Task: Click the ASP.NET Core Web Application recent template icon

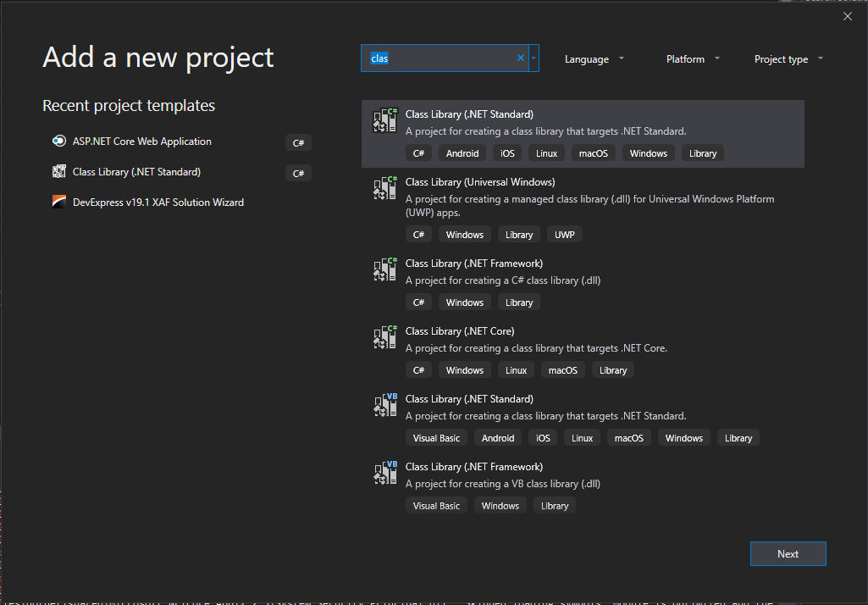Action: point(58,142)
